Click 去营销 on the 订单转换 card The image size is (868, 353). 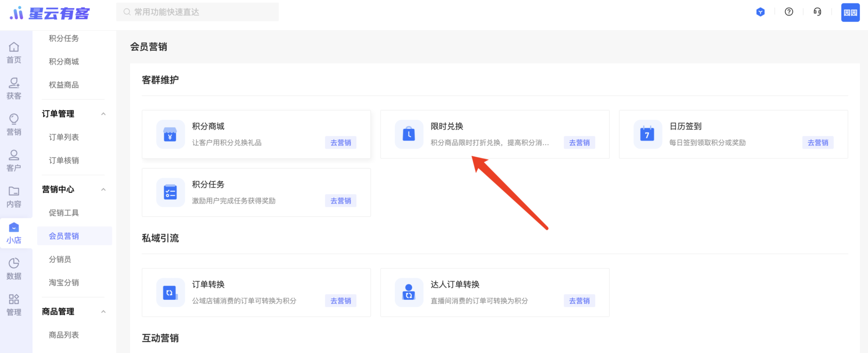(x=340, y=300)
